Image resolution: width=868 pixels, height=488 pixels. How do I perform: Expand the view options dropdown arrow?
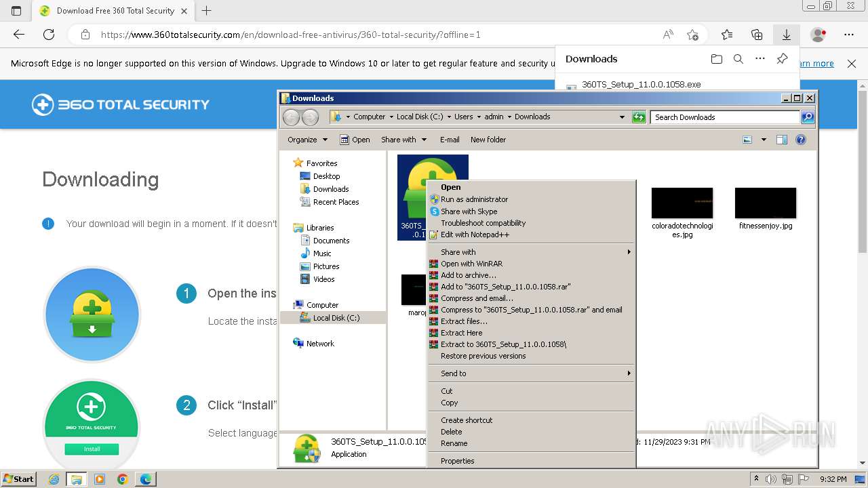[x=764, y=140]
